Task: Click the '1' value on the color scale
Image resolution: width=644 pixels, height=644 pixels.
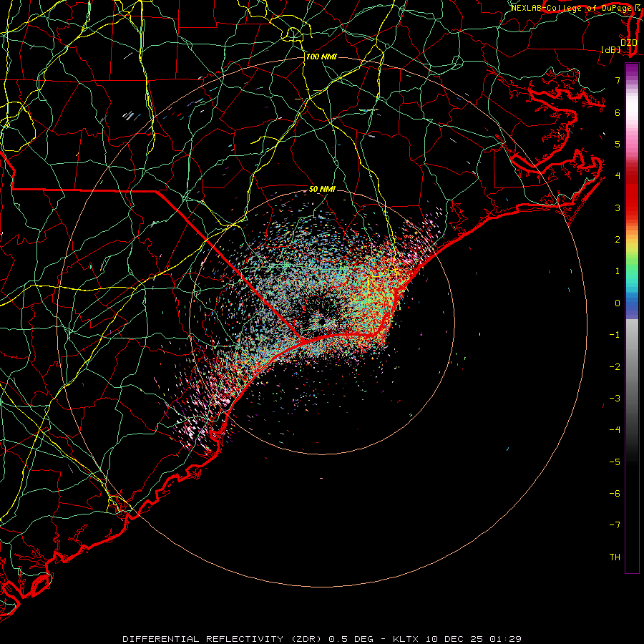Action: (618, 271)
